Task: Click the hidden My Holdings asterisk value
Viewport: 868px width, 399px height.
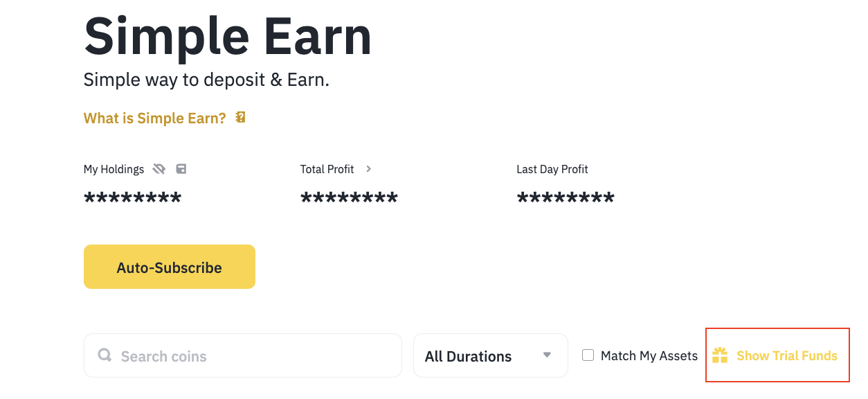Action: click(132, 199)
